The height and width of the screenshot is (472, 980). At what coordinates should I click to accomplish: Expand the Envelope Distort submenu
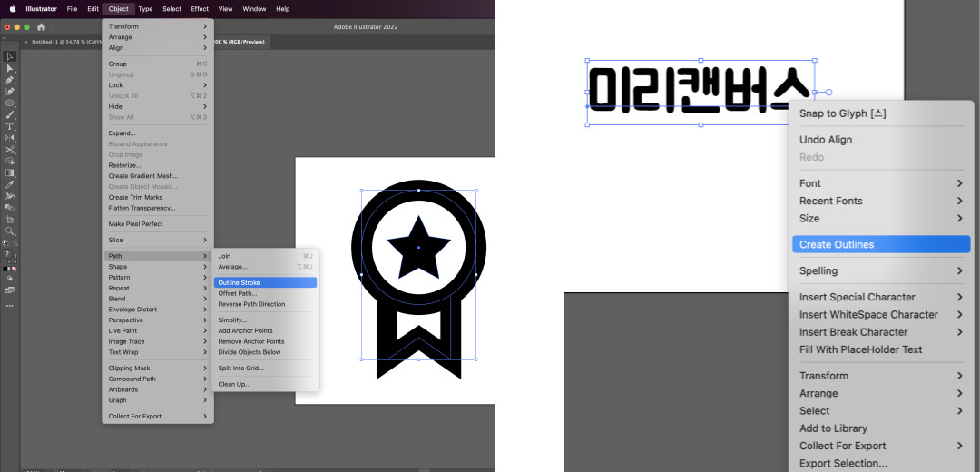158,310
